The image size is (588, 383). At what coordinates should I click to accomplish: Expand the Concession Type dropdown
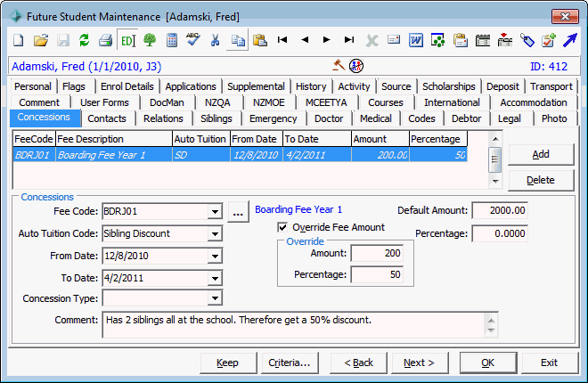click(215, 298)
